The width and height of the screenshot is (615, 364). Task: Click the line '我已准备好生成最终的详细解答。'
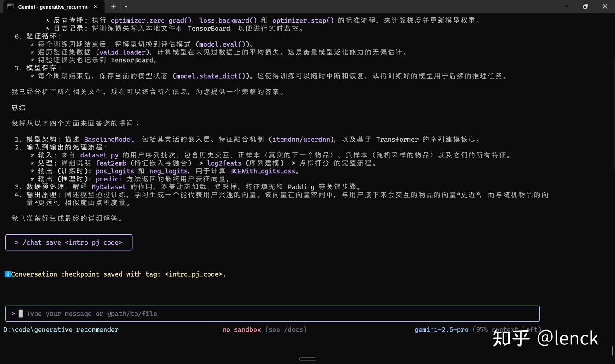click(67, 218)
